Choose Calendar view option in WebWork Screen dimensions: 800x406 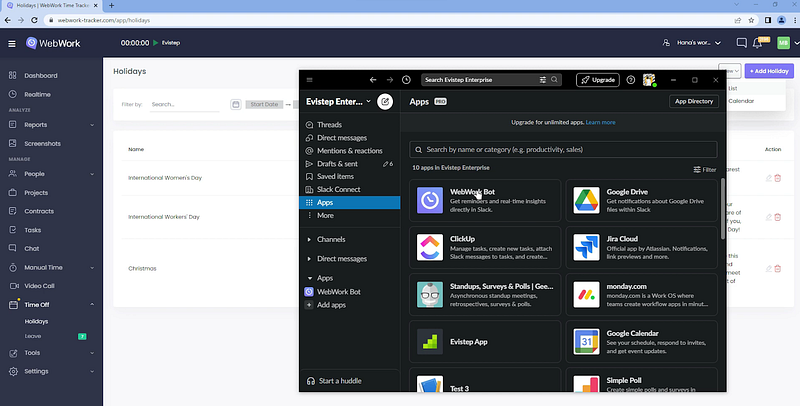741,101
